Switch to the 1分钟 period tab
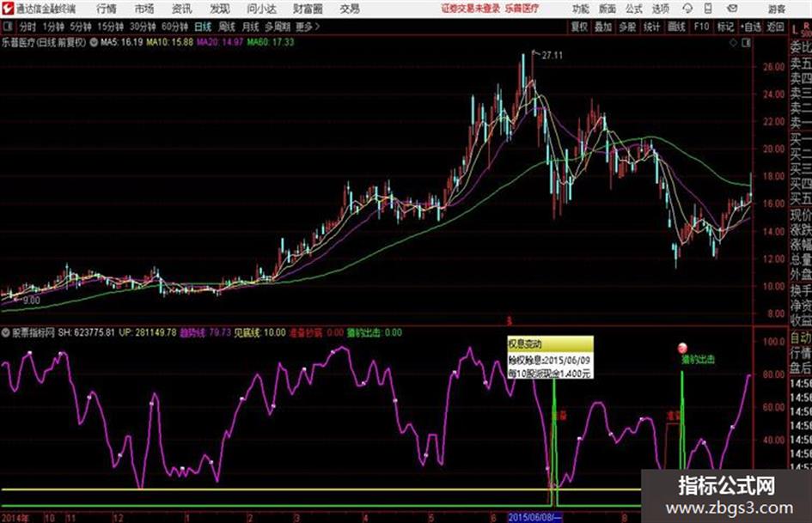The height and width of the screenshot is (523, 812). point(52,27)
